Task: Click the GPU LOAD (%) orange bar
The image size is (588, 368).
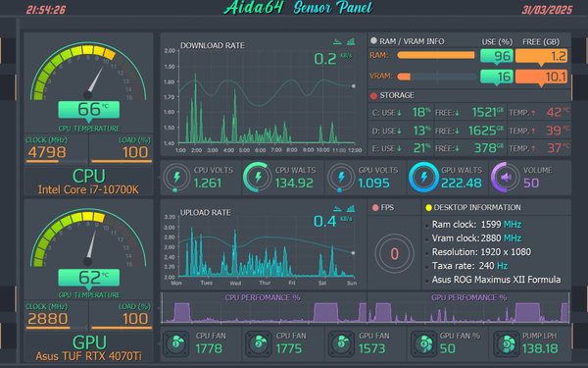Action: tap(122, 328)
